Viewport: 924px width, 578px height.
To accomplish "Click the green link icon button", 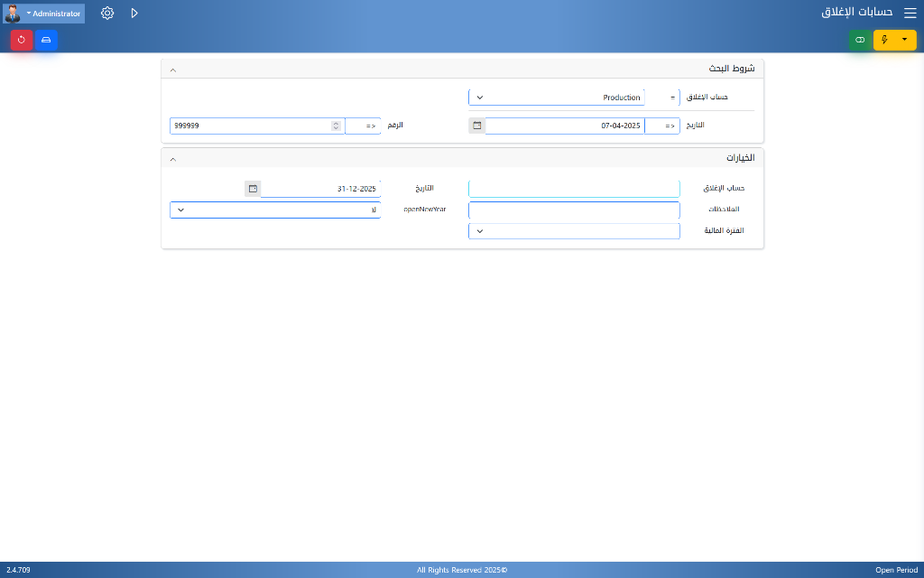I will pos(860,40).
